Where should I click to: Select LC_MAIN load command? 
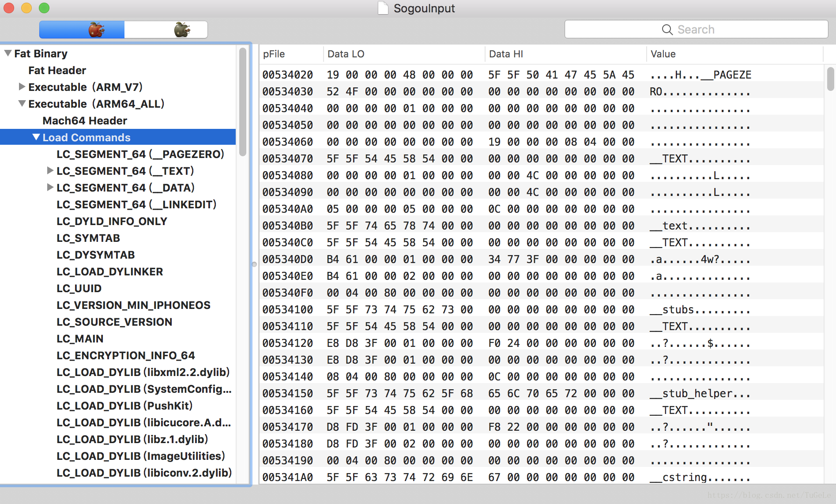(80, 339)
